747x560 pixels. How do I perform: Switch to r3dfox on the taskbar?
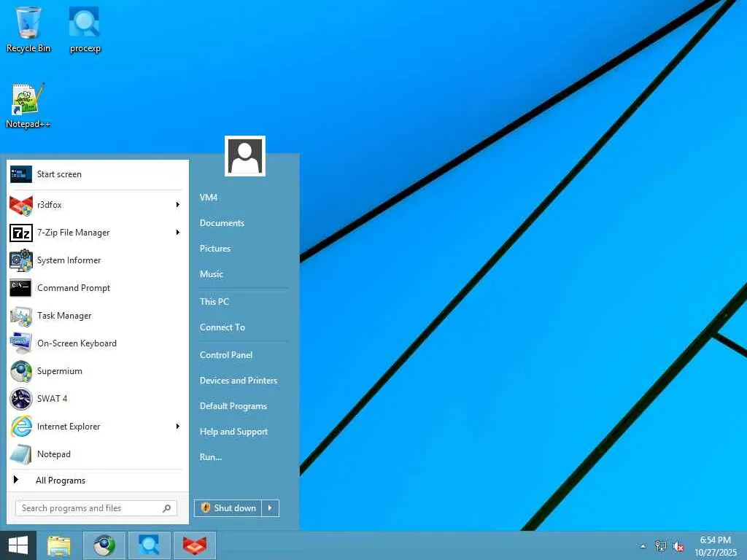point(194,545)
